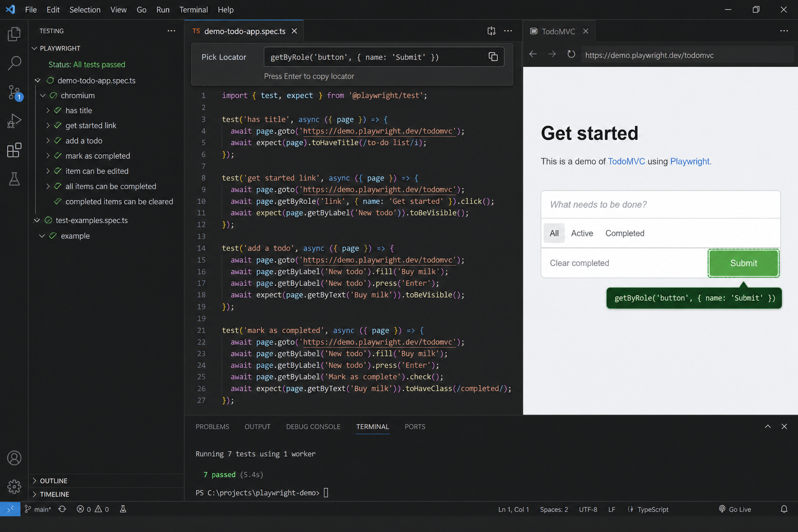This screenshot has width=798, height=532.
Task: Click 'Spaces: 2' indentation in status bar
Action: (554, 509)
